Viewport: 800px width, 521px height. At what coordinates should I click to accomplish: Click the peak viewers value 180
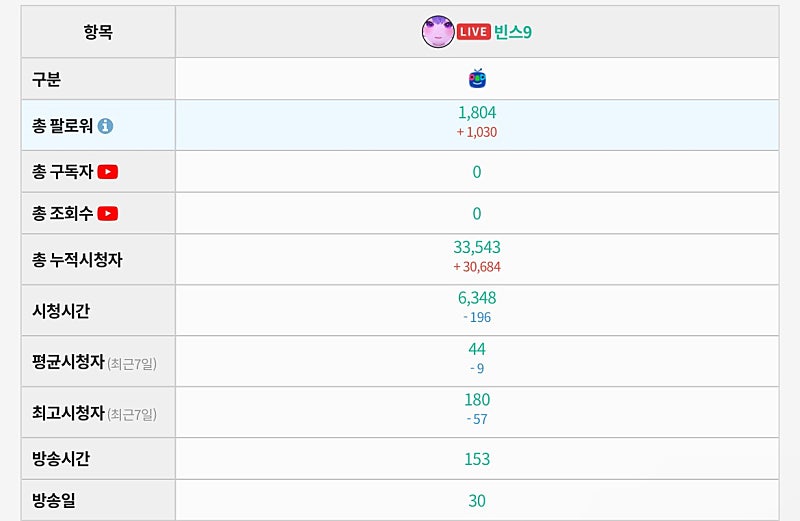click(477, 400)
